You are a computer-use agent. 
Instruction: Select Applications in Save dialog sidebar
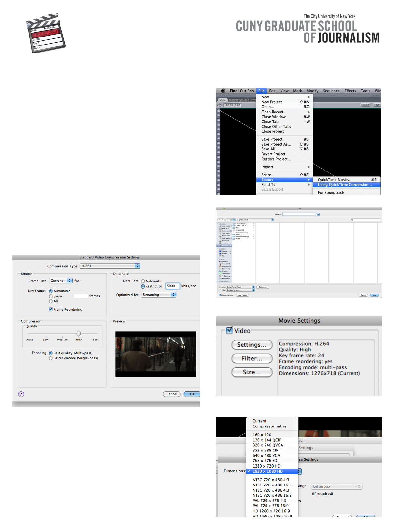[225, 266]
